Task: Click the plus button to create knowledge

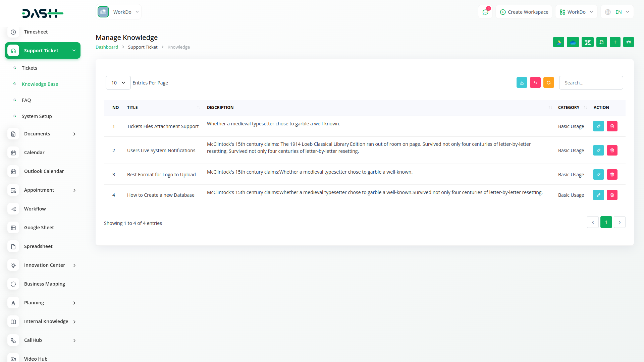Action: [615, 42]
